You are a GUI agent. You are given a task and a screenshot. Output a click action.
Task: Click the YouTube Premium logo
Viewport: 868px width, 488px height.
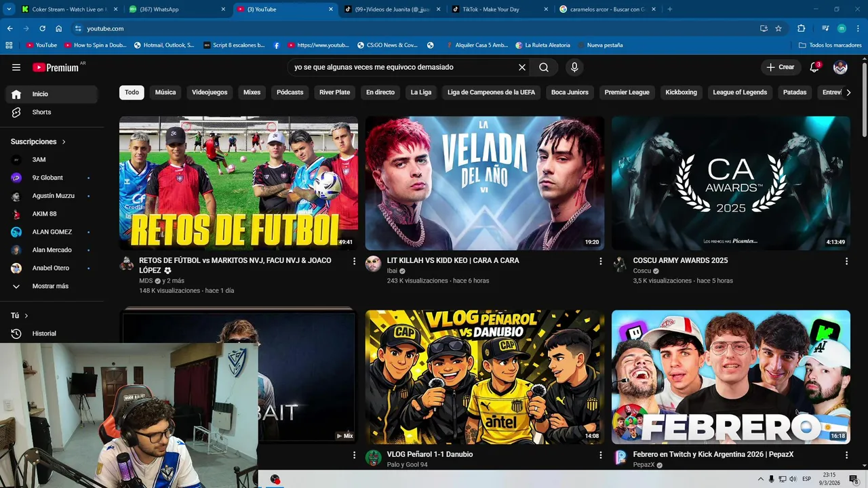[x=56, y=67]
